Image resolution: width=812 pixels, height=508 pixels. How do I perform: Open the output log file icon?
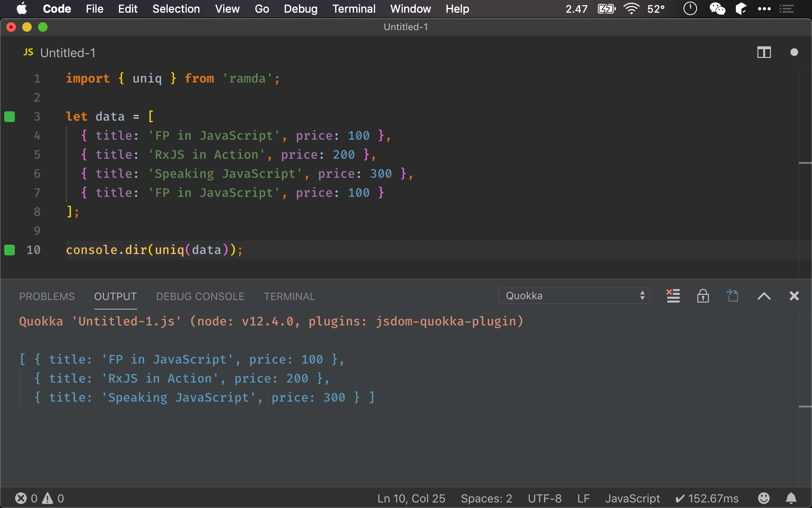(732, 296)
